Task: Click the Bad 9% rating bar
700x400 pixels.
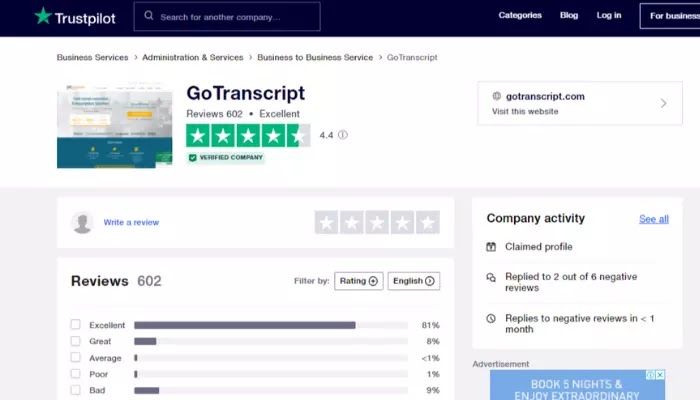Action: (x=271, y=390)
